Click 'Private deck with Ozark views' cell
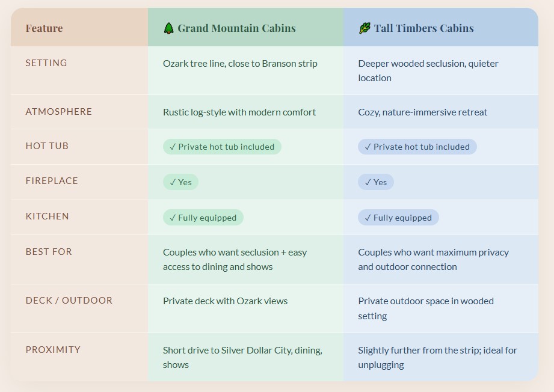The height and width of the screenshot is (392, 554). click(225, 301)
